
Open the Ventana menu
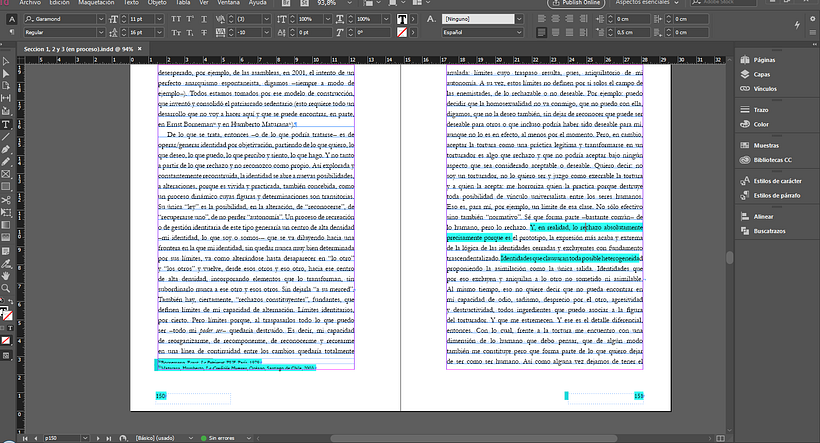(228, 3)
